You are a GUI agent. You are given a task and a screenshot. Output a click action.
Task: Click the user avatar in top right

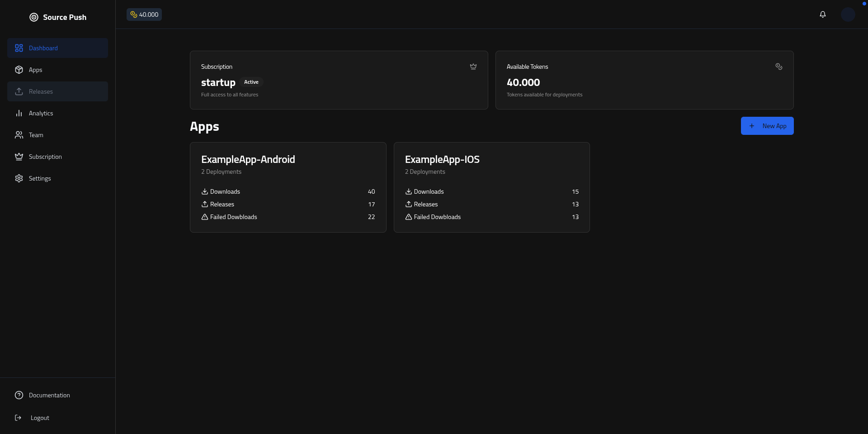(x=848, y=14)
